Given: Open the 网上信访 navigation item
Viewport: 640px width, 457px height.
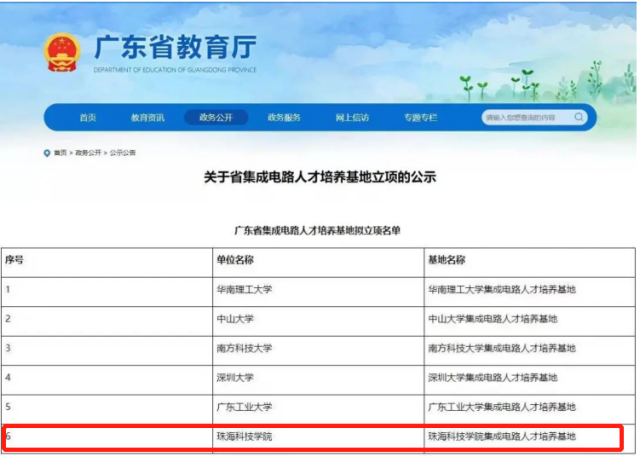Looking at the screenshot, I should 352,118.
